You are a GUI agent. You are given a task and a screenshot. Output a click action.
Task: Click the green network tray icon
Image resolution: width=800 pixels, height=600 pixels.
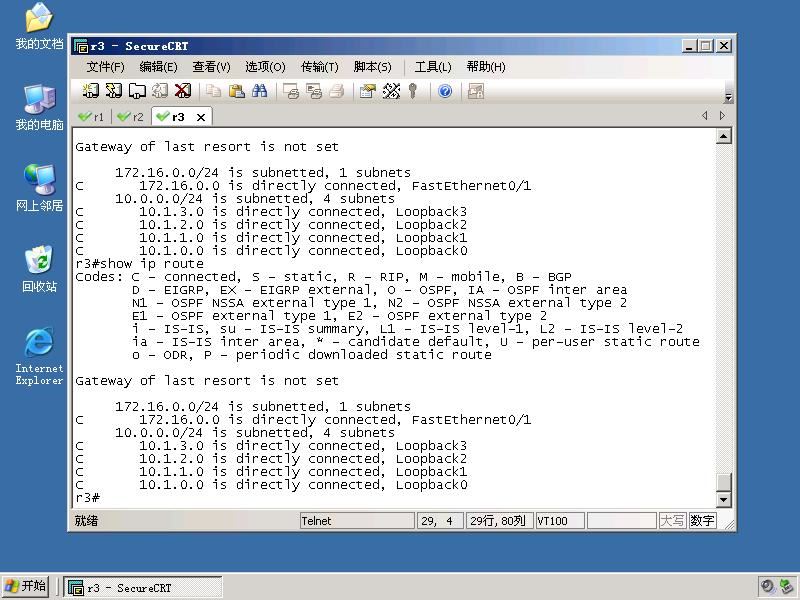click(x=787, y=587)
